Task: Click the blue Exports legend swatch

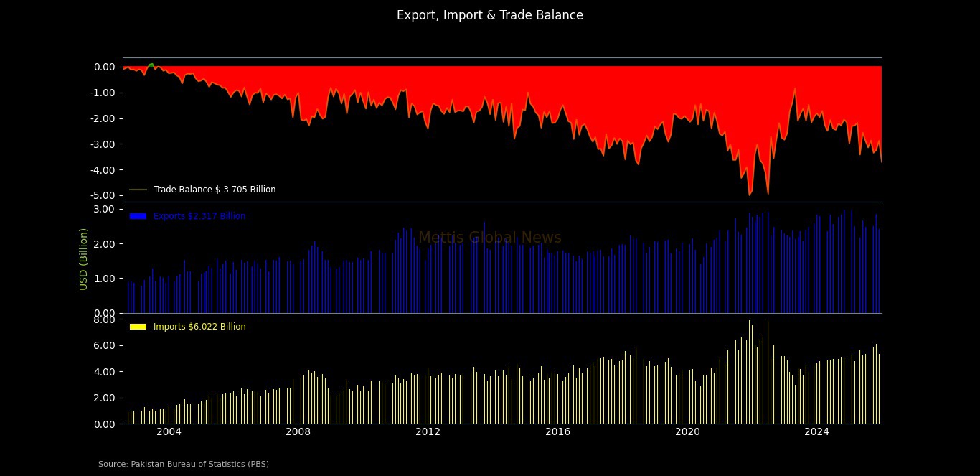Action: (138, 216)
